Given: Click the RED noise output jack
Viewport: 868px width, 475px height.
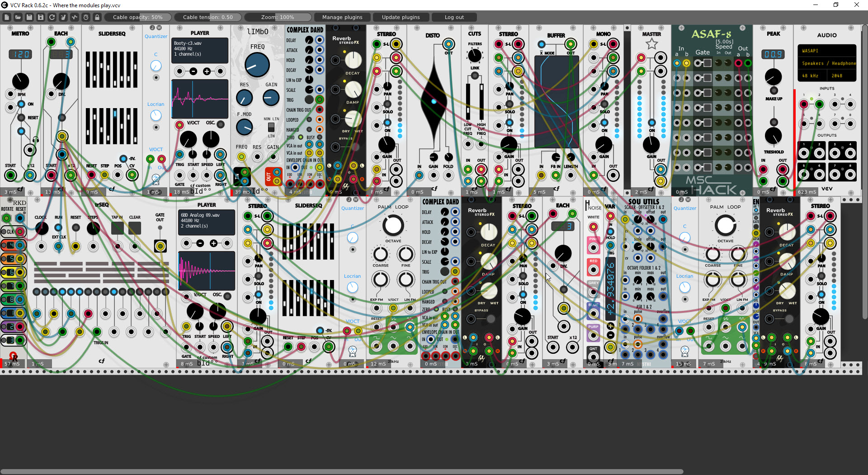Looking at the screenshot, I should 594,270.
